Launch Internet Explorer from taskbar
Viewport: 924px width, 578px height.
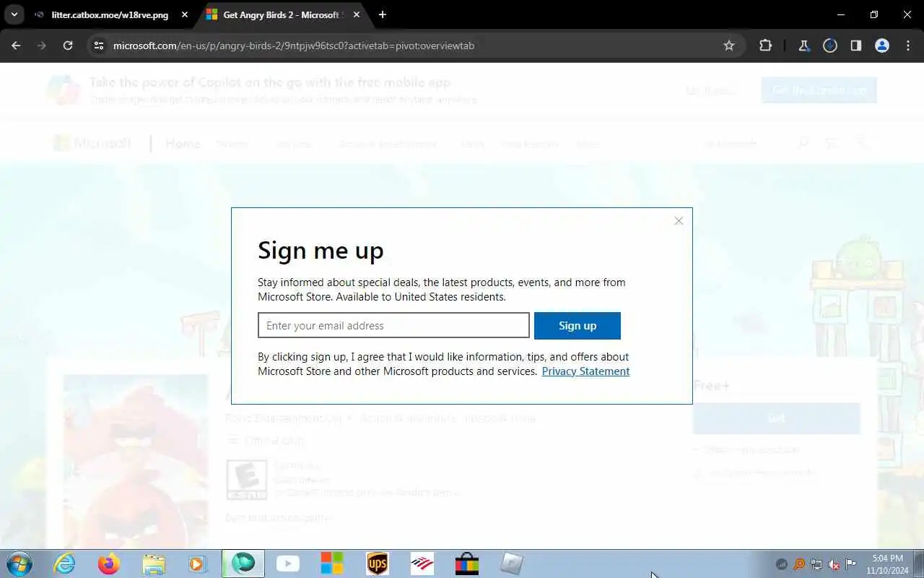pyautogui.click(x=65, y=564)
